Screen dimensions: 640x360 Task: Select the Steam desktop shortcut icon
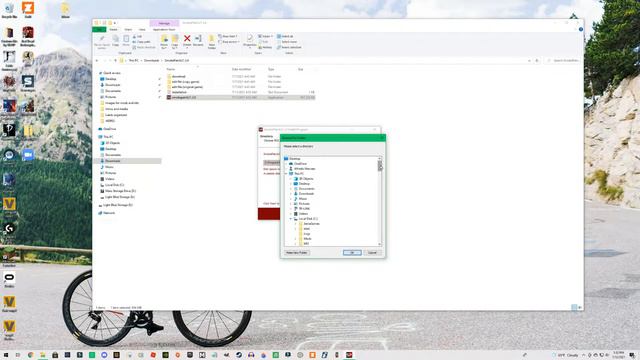(28, 82)
